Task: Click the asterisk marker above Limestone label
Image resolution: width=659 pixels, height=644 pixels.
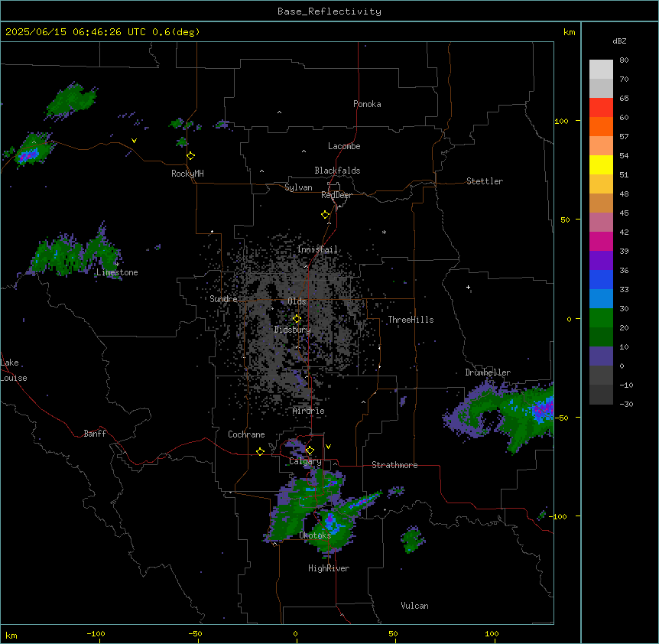Action: point(117,265)
